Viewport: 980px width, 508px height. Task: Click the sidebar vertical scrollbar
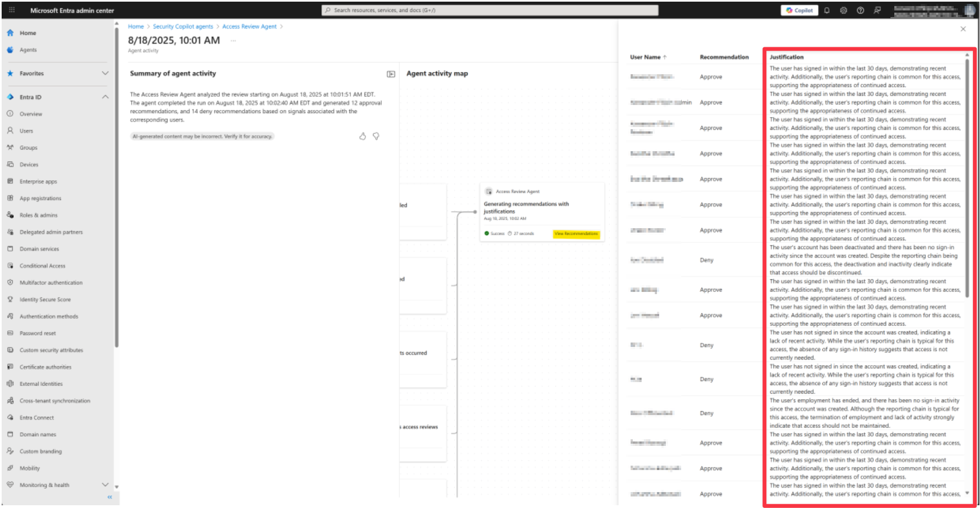click(116, 187)
